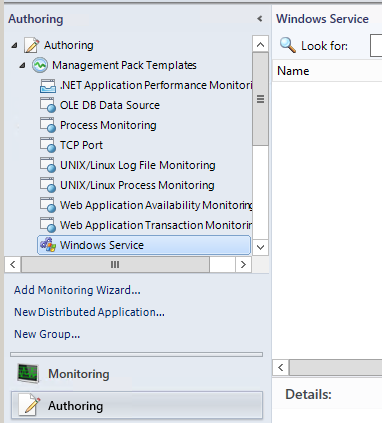Click the Look for search field
The image size is (382, 423).
[376, 45]
